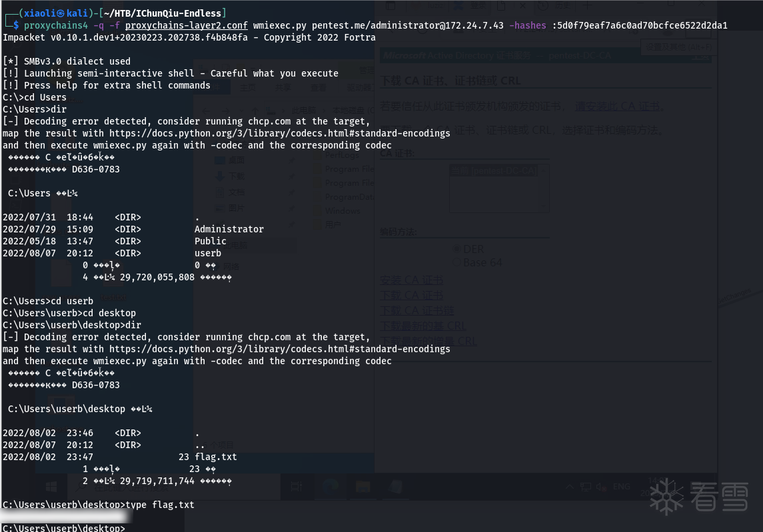763x532 pixels.
Task: Click 此电脑 in the Explorer address breadcrumb
Action: (x=304, y=111)
